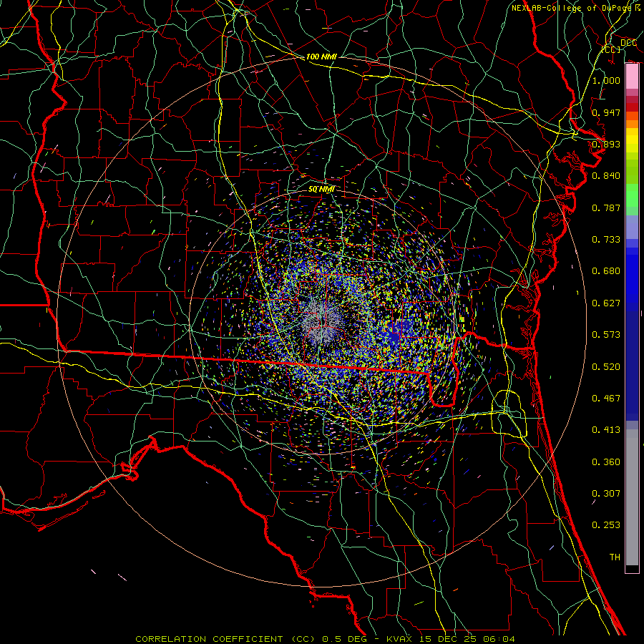
Task: Click the TH threshold label on legend
Action: pyautogui.click(x=615, y=557)
